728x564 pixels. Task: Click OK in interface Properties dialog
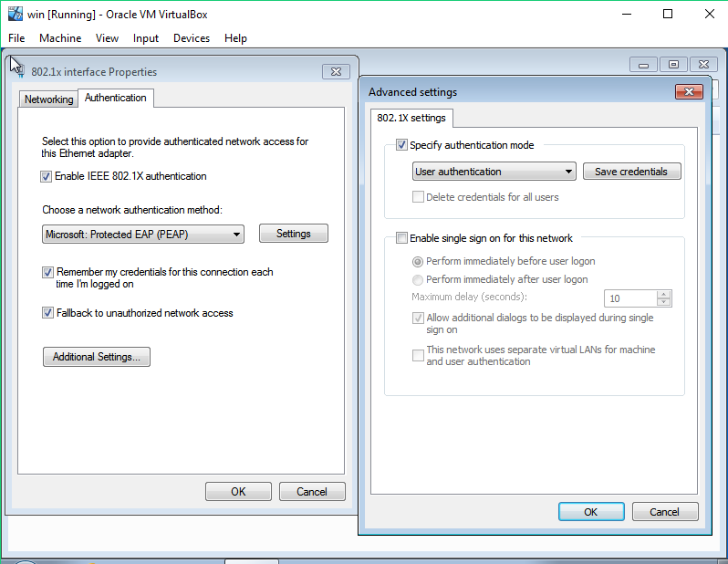click(238, 492)
